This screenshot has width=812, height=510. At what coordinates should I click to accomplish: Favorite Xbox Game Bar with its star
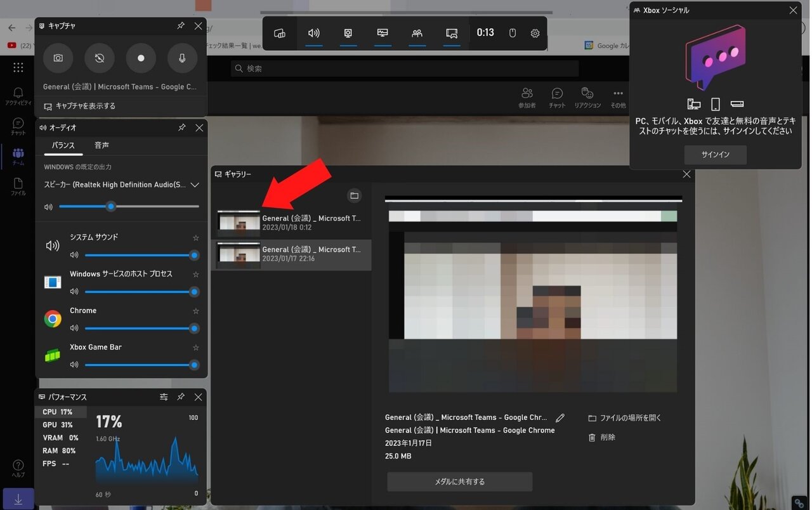click(x=195, y=348)
